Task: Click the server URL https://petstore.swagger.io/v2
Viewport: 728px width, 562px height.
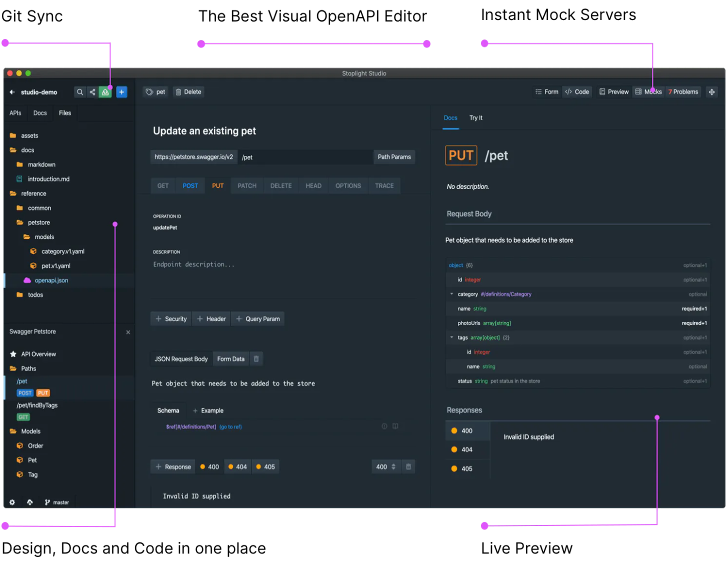Action: [x=194, y=157]
